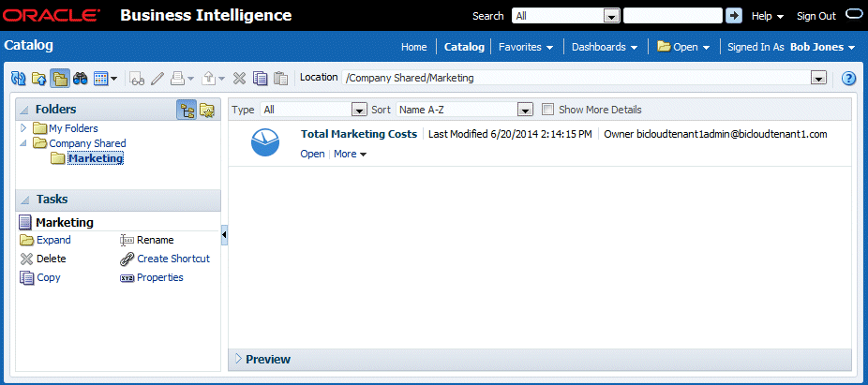Click the Open link under Total Marketing Costs

point(312,154)
